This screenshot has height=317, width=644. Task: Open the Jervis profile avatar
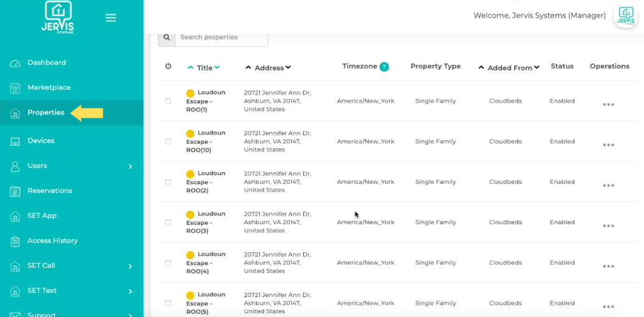(625, 16)
